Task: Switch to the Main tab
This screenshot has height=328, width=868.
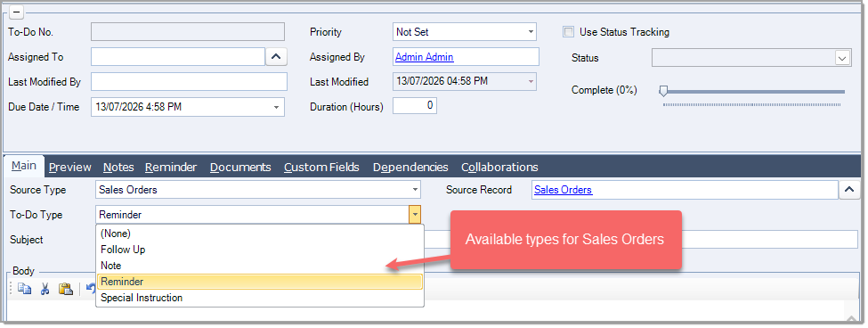Action: 24,166
